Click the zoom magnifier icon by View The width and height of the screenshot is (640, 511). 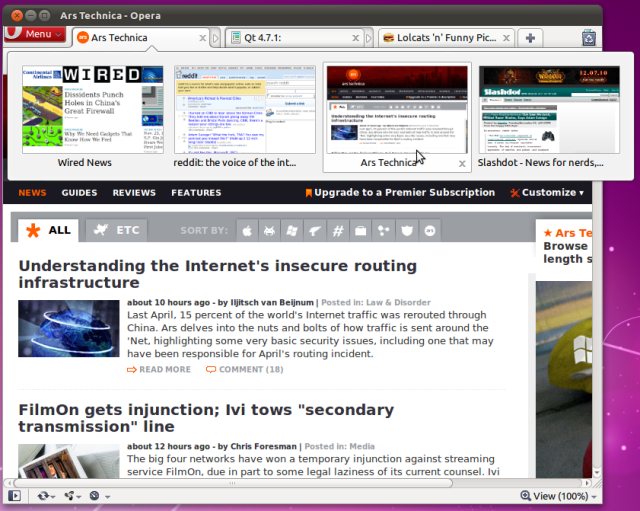(x=526, y=496)
